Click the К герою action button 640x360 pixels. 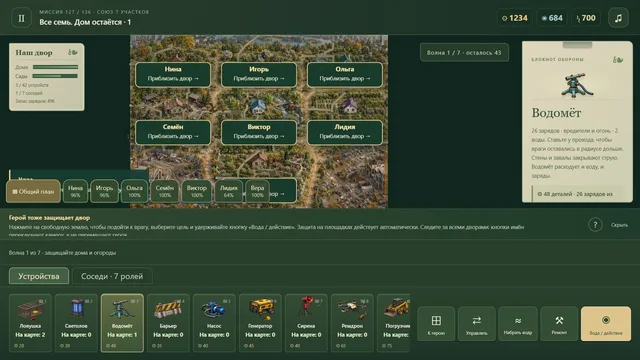pyautogui.click(x=436, y=324)
